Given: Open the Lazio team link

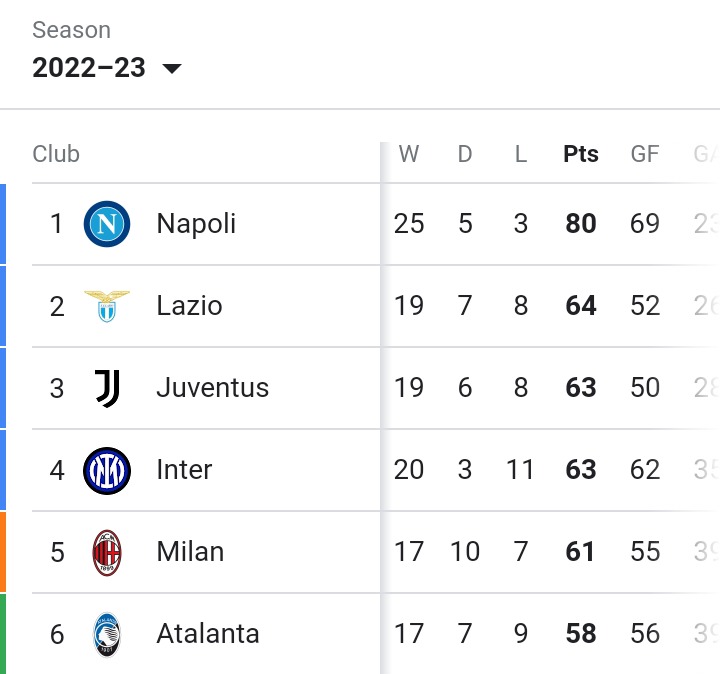Looking at the screenshot, I should (x=189, y=306).
